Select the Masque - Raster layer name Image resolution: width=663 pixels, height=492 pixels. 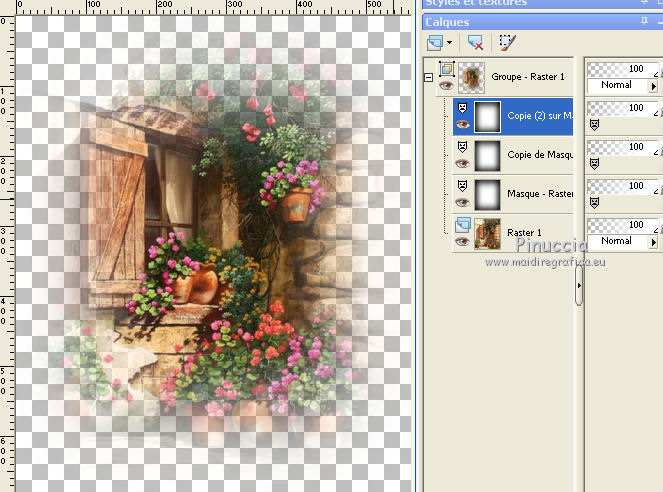[x=540, y=194]
